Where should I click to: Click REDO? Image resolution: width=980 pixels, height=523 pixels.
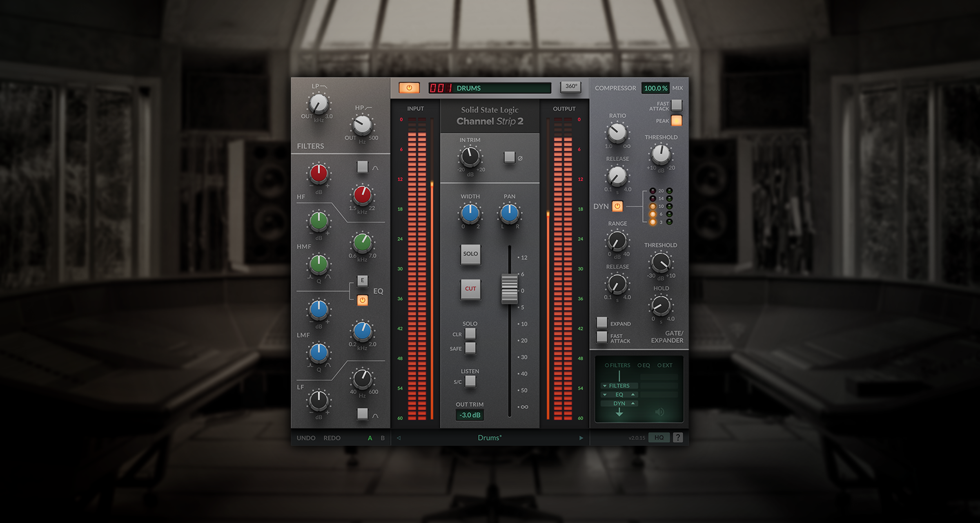332,438
